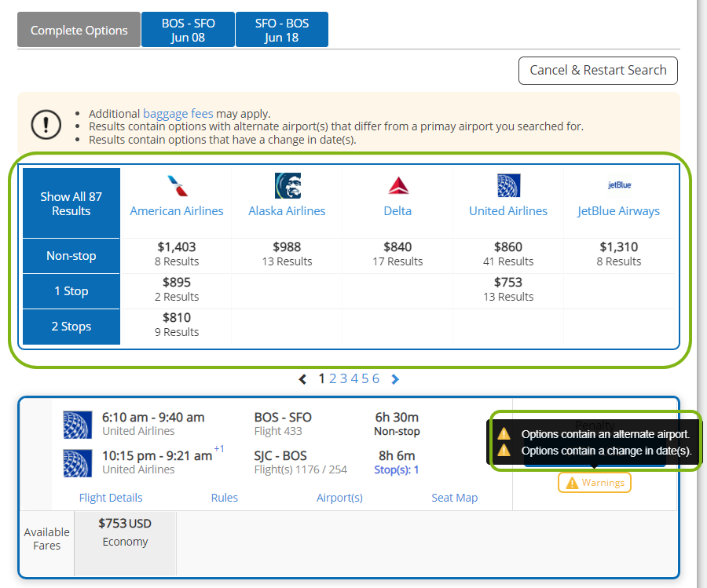Click current page number 1
Image resolution: width=707 pixels, height=588 pixels.
[321, 379]
